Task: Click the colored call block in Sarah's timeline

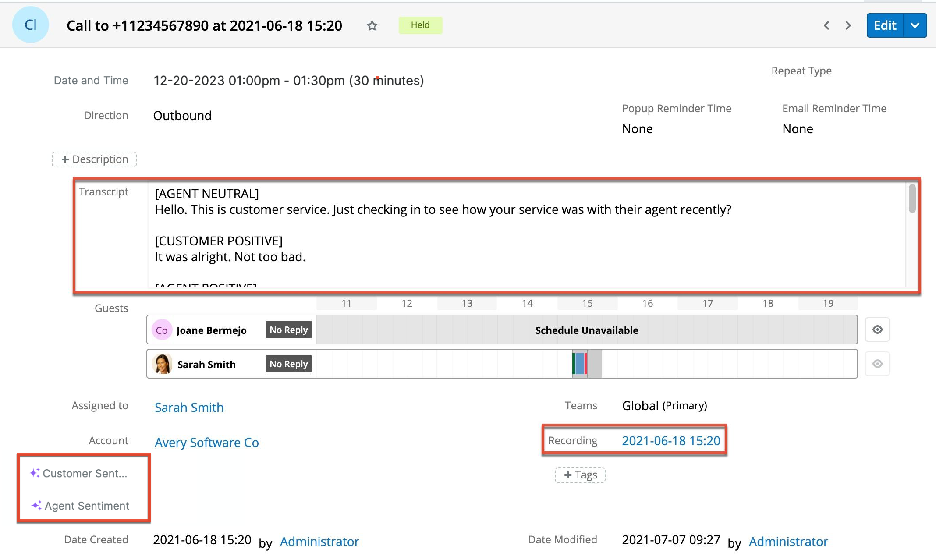Action: pyautogui.click(x=580, y=364)
